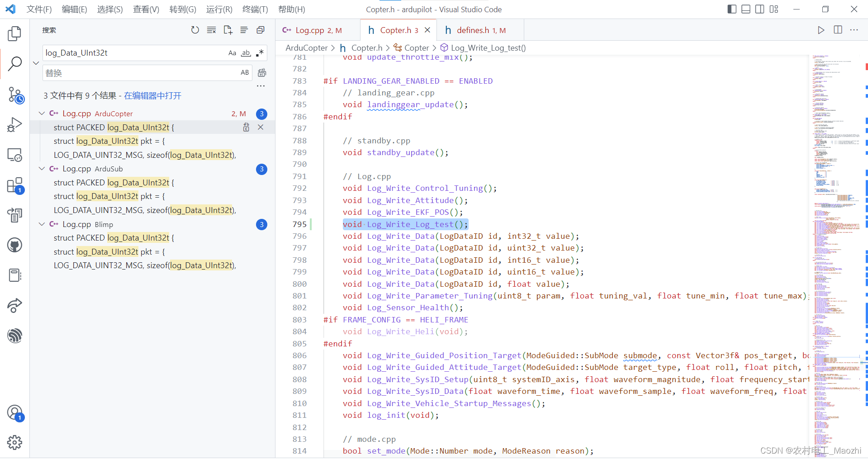Screen dimensions: 868x459
Task: Open ArduCopter breadcrumb dropdown
Action: point(306,48)
